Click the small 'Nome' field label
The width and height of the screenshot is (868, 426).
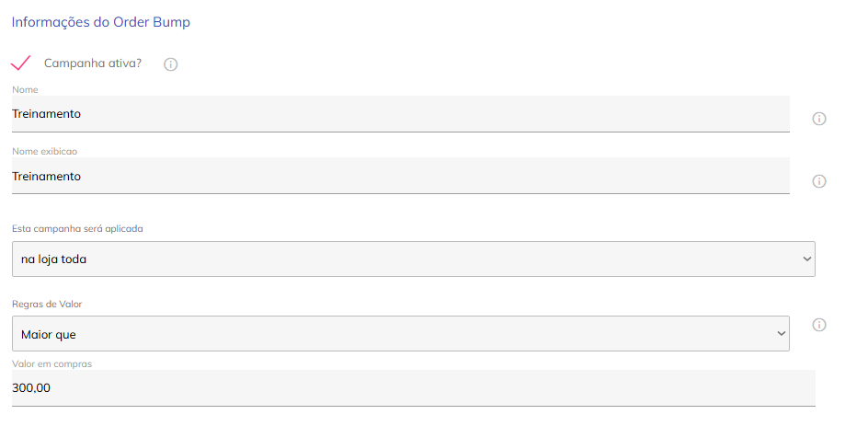tap(25, 89)
